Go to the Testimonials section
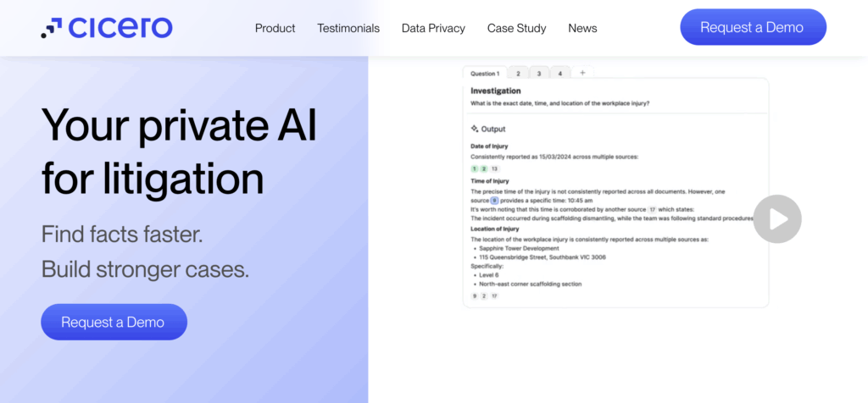 pos(348,28)
